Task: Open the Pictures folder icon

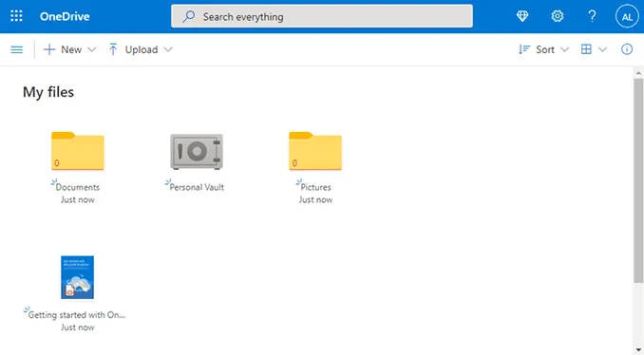Action: [315, 151]
